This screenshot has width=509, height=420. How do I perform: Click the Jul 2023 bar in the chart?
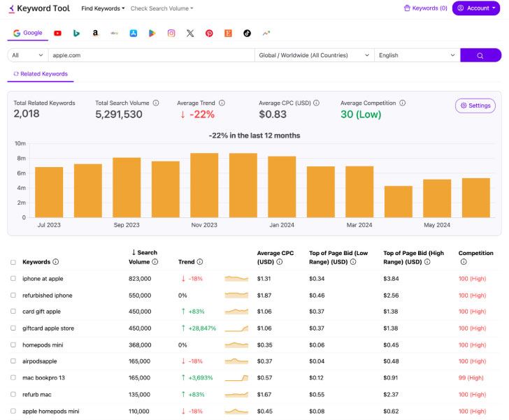tap(49, 192)
